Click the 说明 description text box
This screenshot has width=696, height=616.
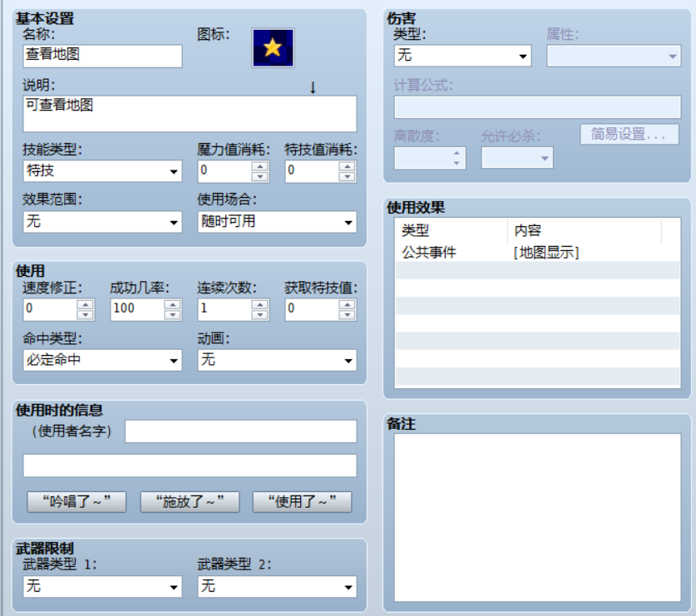pos(190,114)
